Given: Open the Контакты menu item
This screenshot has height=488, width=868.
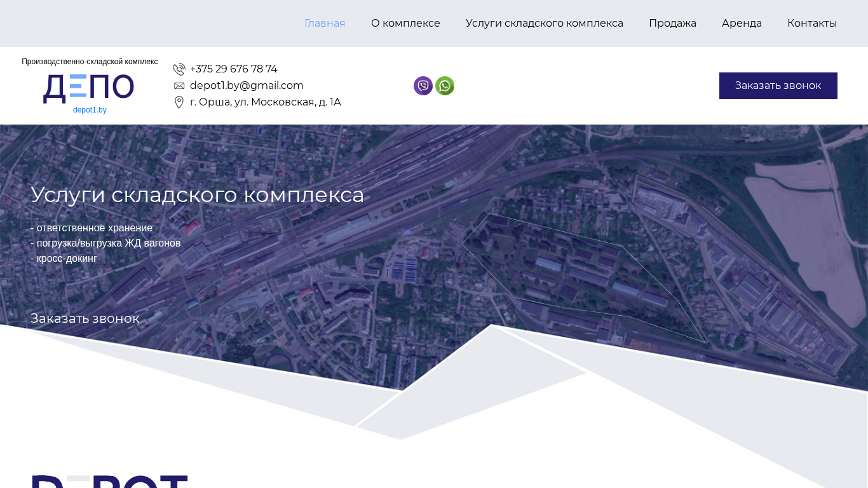Looking at the screenshot, I should 811,24.
